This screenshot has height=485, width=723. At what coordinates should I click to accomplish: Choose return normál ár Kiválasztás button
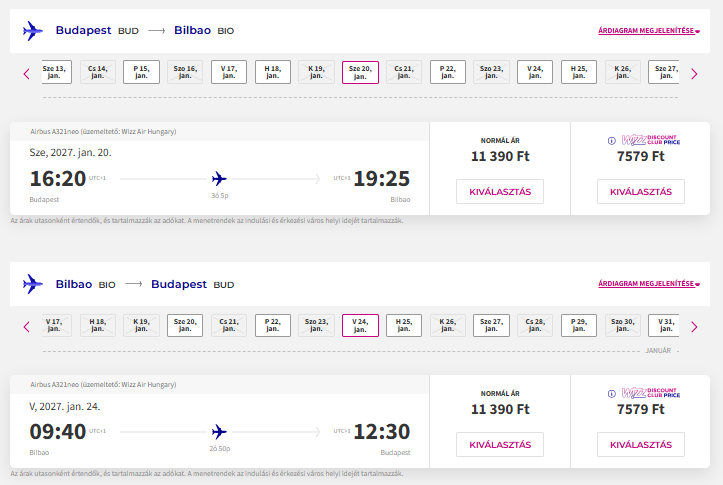500,444
